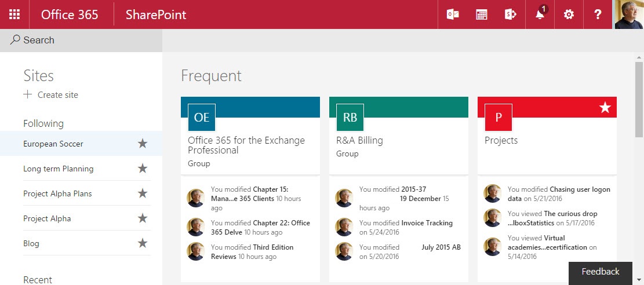Toggle the star beside Long term Planning
This screenshot has width=644, height=285.
click(143, 169)
